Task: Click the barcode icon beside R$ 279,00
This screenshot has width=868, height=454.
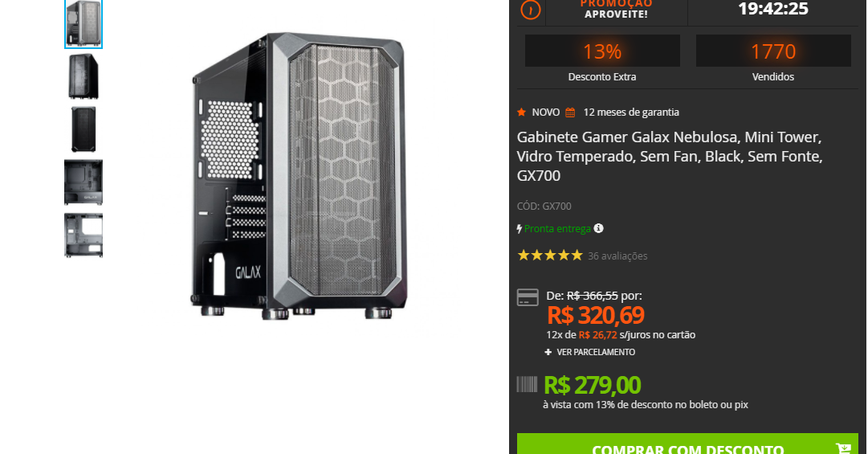Action: click(527, 384)
